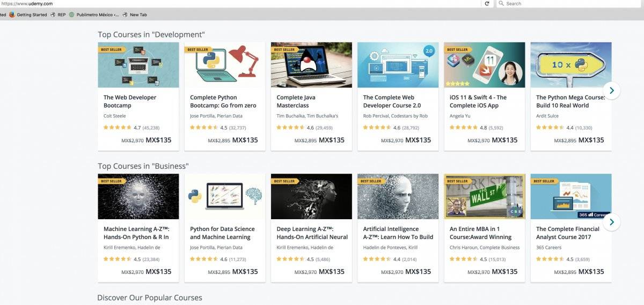
Task: Click the Publimetro México bookmark favicon
Action: [71, 14]
